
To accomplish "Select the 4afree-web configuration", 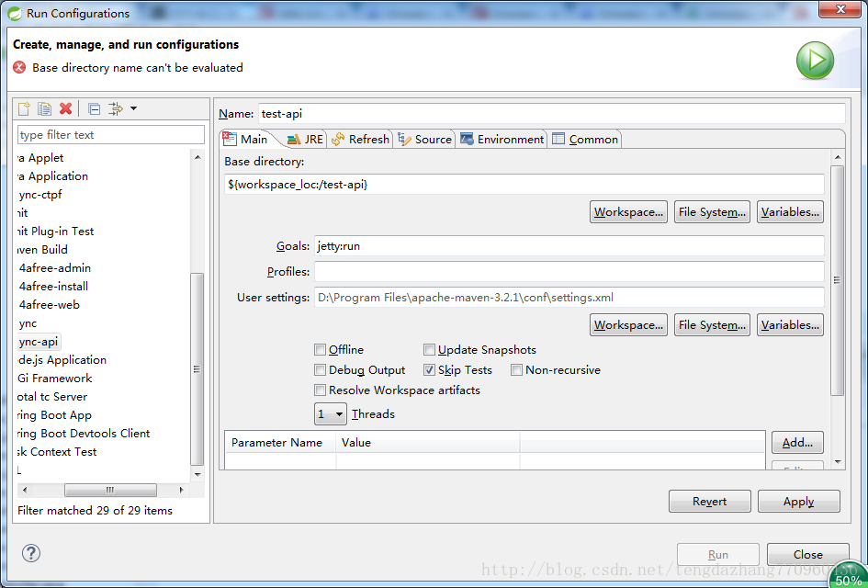I will tap(50, 304).
